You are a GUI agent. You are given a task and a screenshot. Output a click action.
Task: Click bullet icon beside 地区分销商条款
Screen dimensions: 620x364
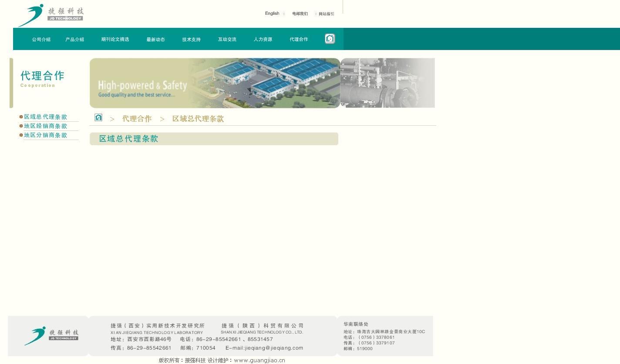[x=21, y=135]
